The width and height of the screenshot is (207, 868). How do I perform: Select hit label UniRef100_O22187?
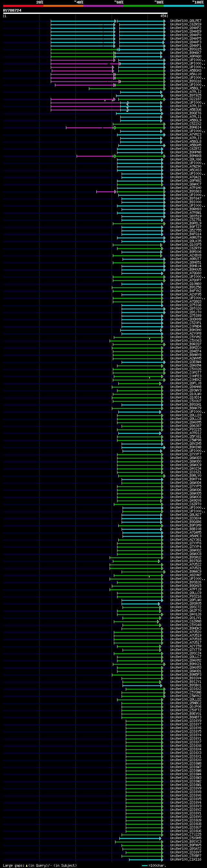pos(186,99)
